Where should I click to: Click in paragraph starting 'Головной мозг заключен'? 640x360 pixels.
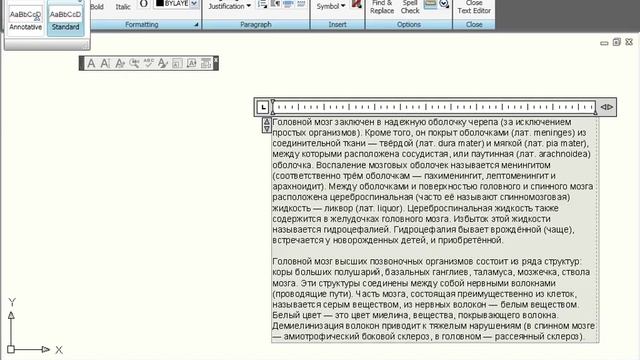pos(433,181)
